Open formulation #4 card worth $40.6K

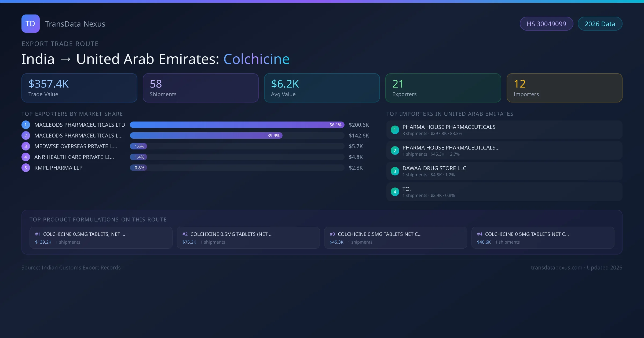pos(543,238)
